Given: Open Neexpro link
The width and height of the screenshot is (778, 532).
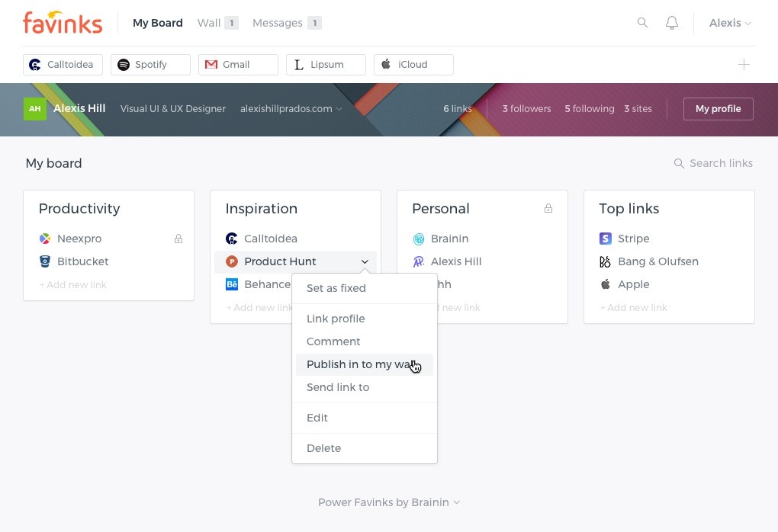Looking at the screenshot, I should coord(79,239).
